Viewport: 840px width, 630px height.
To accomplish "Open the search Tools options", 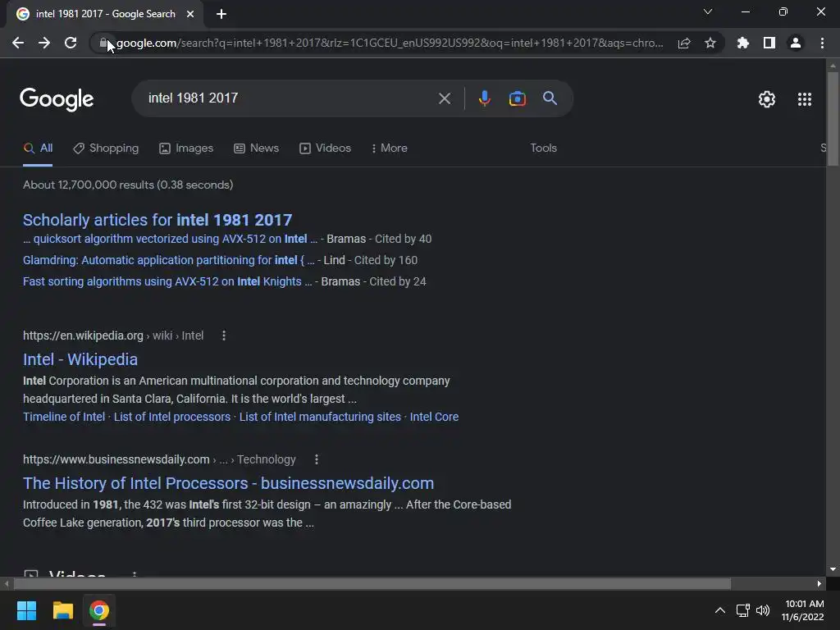I will [x=543, y=148].
